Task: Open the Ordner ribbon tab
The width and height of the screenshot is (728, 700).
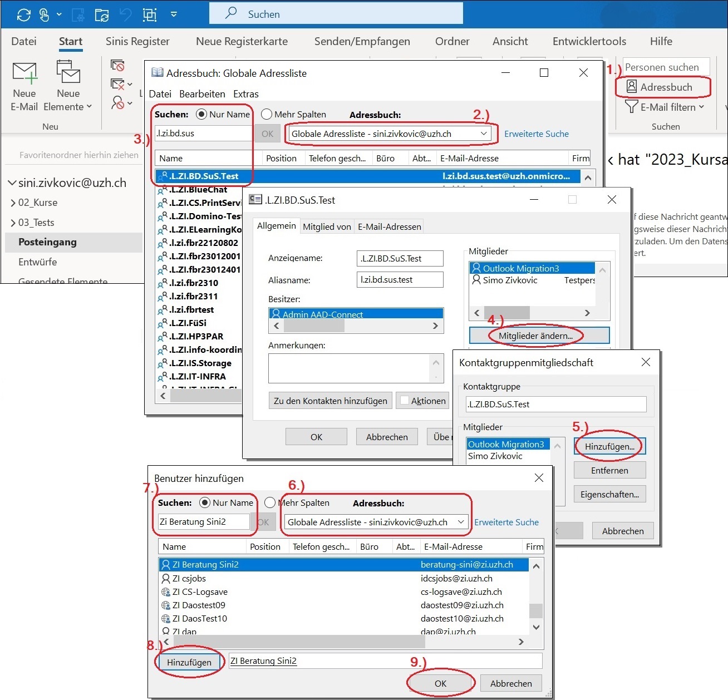Action: tap(452, 41)
